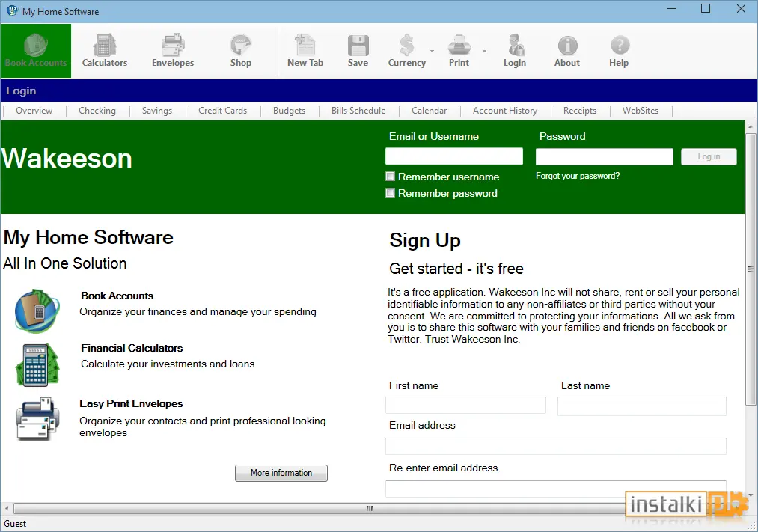Switch to the Overview tab

tap(34, 111)
